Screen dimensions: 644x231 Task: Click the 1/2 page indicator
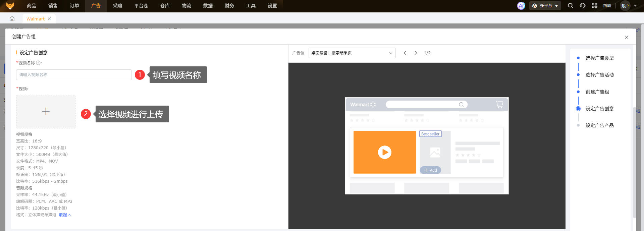pos(427,53)
